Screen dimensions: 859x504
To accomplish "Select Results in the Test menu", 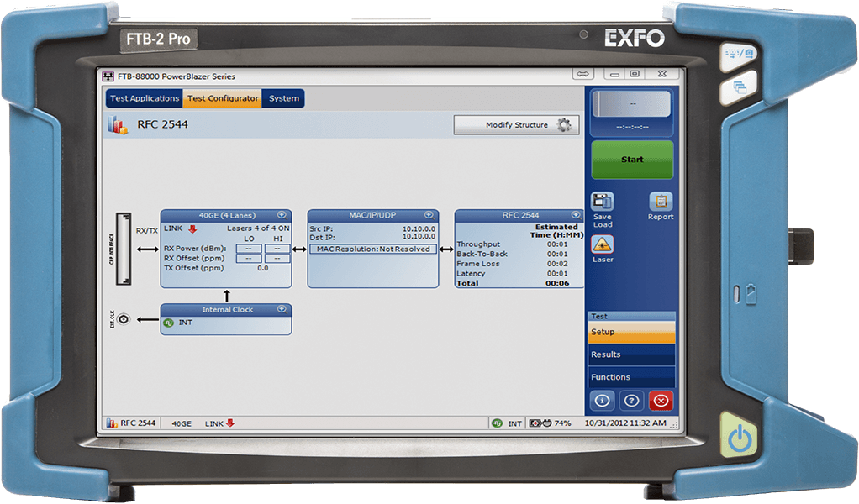I will pos(632,354).
